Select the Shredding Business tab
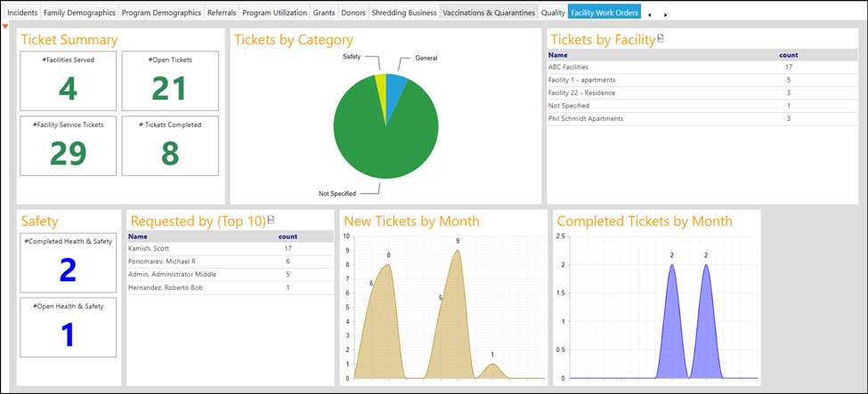 point(404,12)
